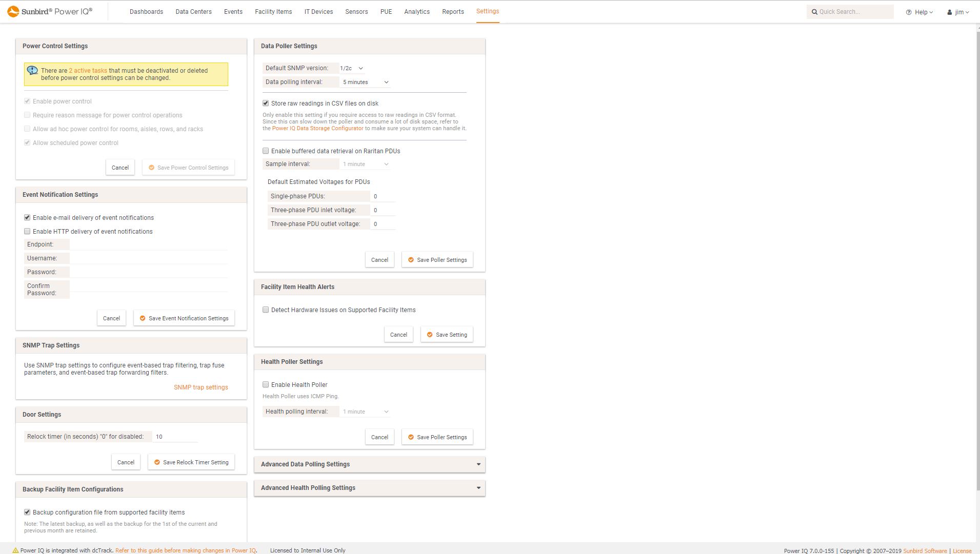Screen dimensions: 980x554
Task: Enable buffered data retrieval on Raritan PDUs
Action: pos(266,151)
